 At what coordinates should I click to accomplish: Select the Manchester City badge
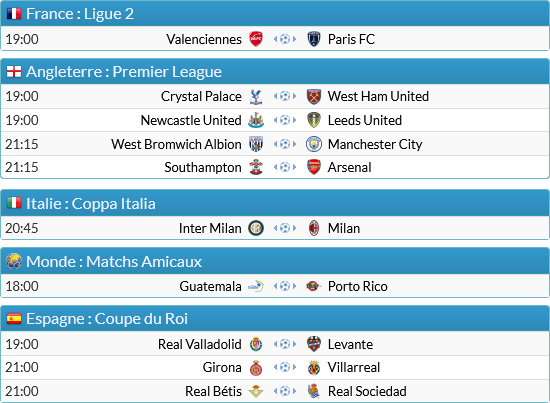pos(314,144)
